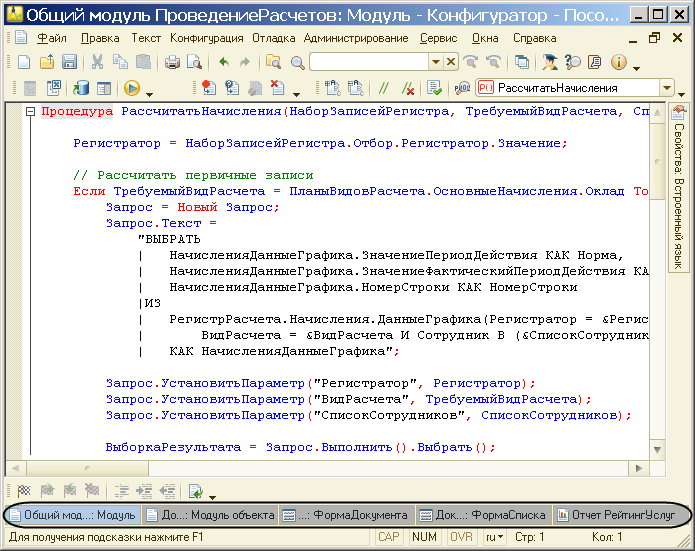Start debugging with the orange play icon
This screenshot has height=551, width=695.
click(x=131, y=88)
